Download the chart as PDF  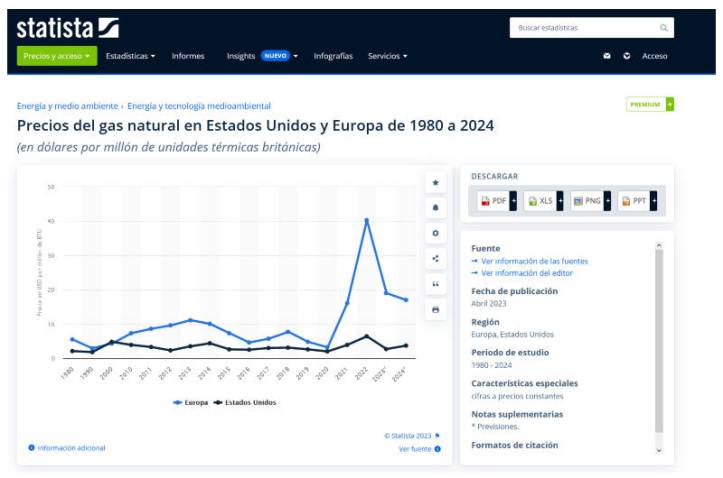pyautogui.click(x=495, y=201)
